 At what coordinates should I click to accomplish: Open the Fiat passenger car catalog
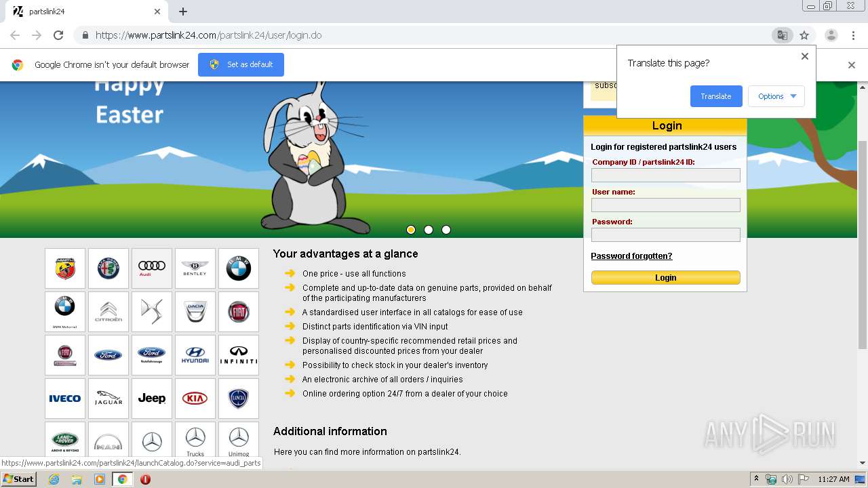(x=239, y=312)
